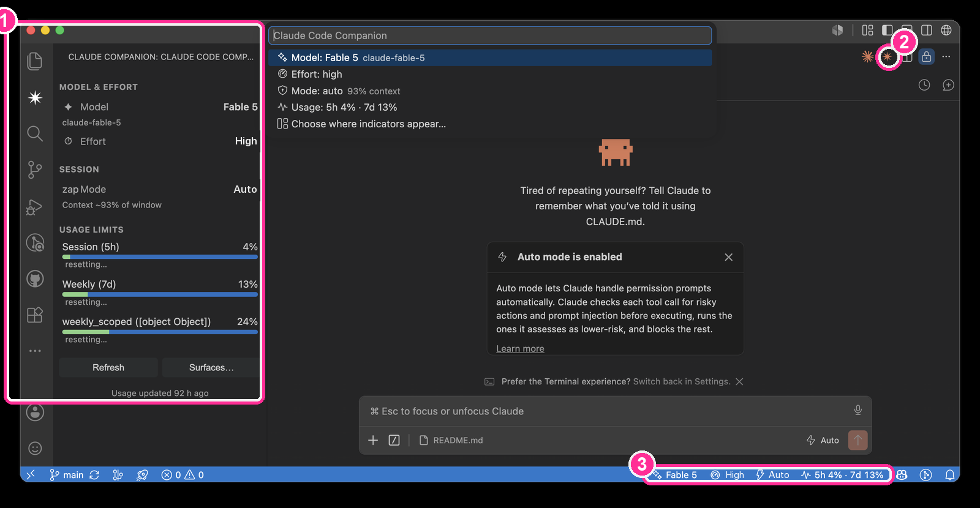Dismiss the 'Auto mode is enabled' notice
The width and height of the screenshot is (980, 508).
728,257
